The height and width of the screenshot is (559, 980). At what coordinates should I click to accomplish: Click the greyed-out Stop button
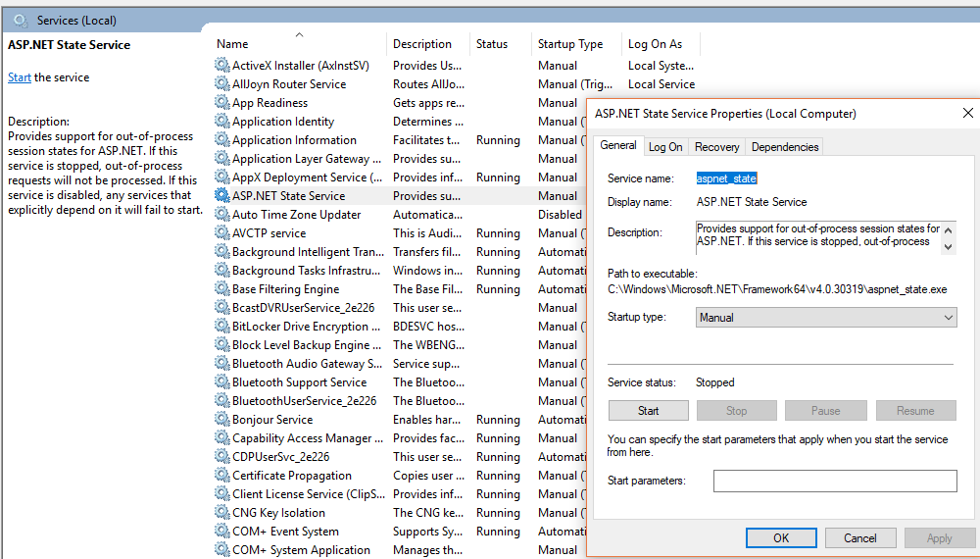click(736, 411)
